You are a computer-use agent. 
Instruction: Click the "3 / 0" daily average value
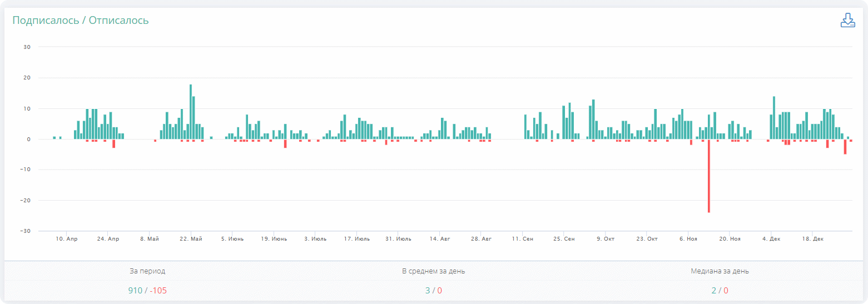click(434, 291)
